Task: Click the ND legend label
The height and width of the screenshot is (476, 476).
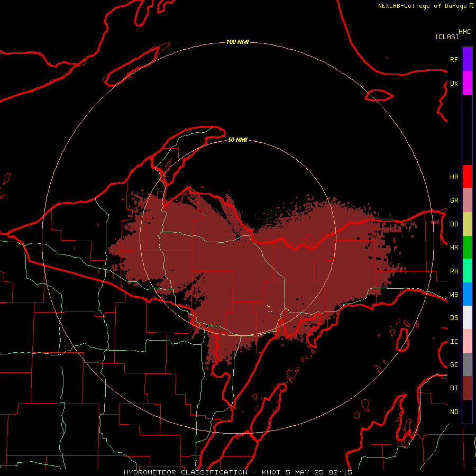Action: click(454, 412)
